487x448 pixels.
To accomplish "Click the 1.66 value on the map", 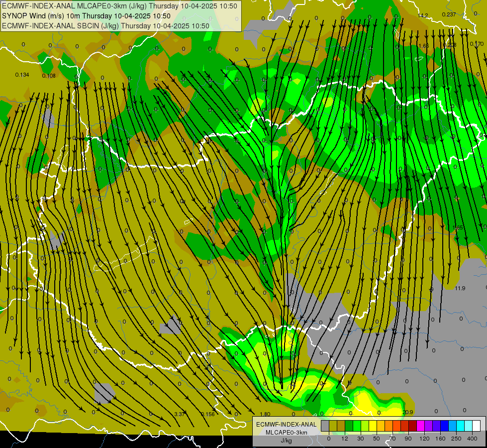I will (x=424, y=46).
